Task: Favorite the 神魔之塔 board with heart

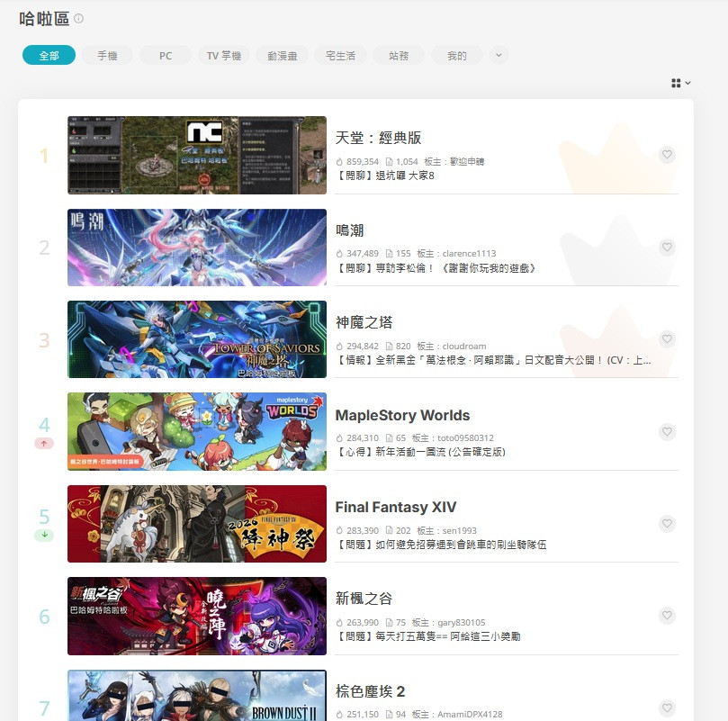Action: click(667, 339)
